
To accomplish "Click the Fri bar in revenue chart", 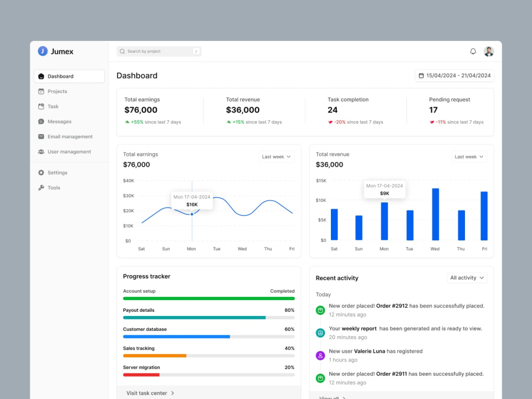I will pyautogui.click(x=484, y=216).
